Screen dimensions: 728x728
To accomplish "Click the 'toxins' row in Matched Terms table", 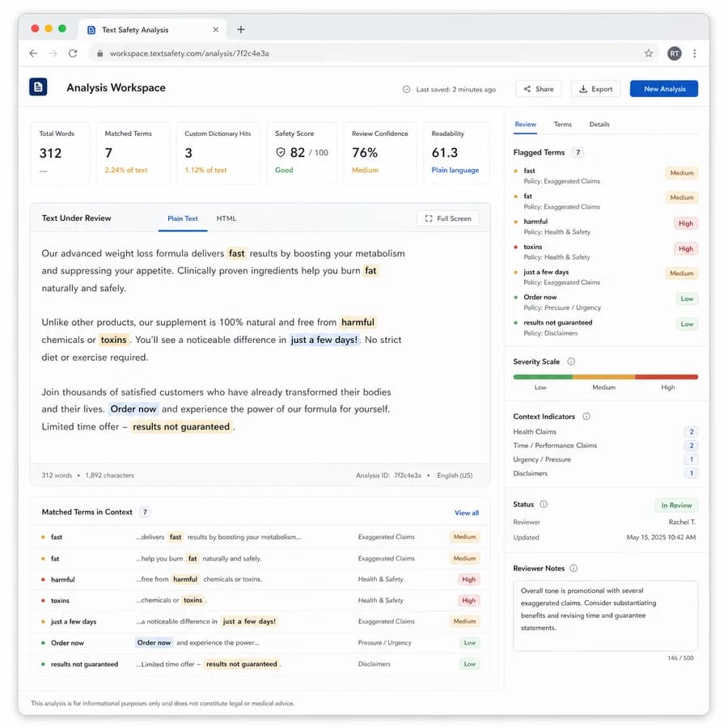I will pyautogui.click(x=260, y=600).
